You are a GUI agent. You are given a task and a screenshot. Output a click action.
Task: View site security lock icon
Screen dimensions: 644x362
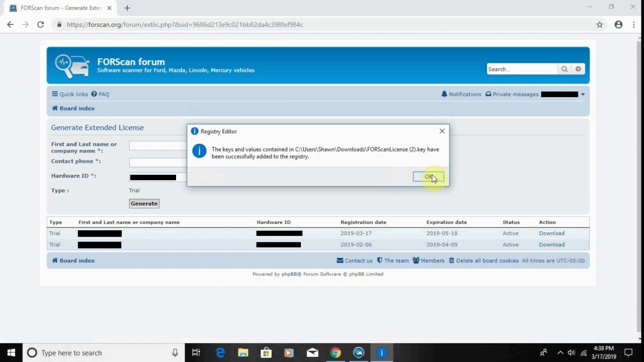[x=59, y=24]
